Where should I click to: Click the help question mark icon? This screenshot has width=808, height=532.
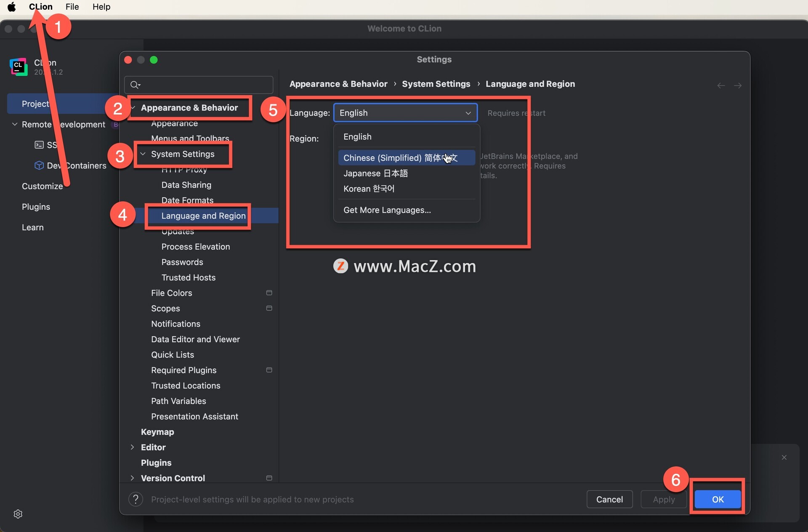pyautogui.click(x=136, y=499)
